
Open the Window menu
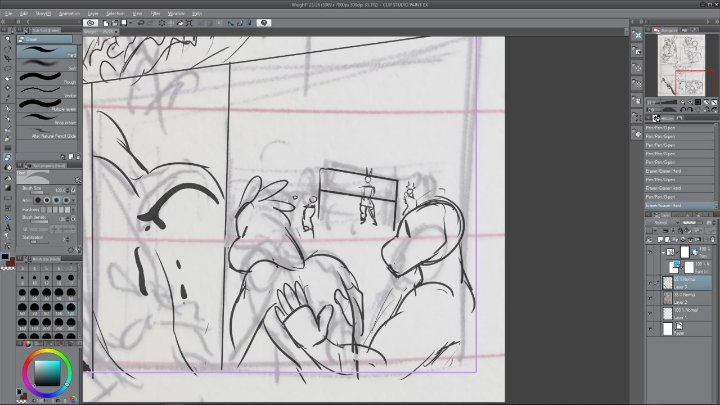click(x=176, y=13)
